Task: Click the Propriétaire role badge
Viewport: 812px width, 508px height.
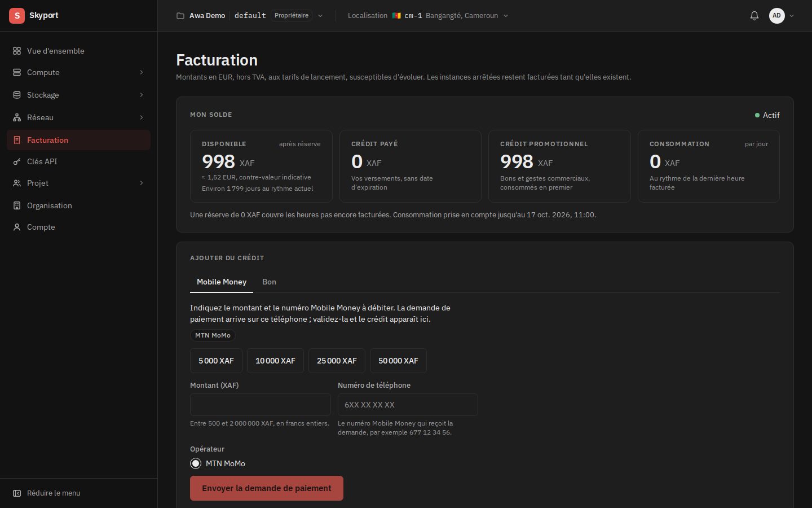Action: click(x=292, y=16)
